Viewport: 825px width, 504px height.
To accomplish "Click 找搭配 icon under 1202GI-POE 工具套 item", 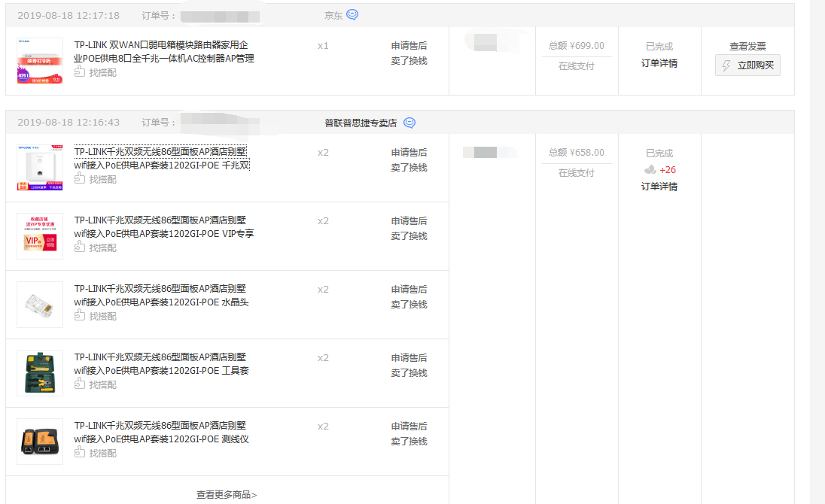I will coord(80,384).
